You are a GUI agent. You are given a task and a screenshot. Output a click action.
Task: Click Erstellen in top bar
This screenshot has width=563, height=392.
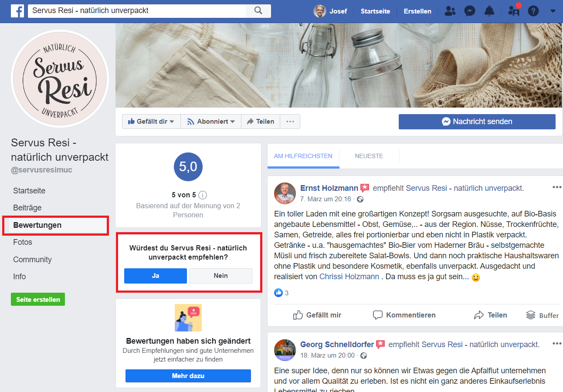pyautogui.click(x=417, y=11)
